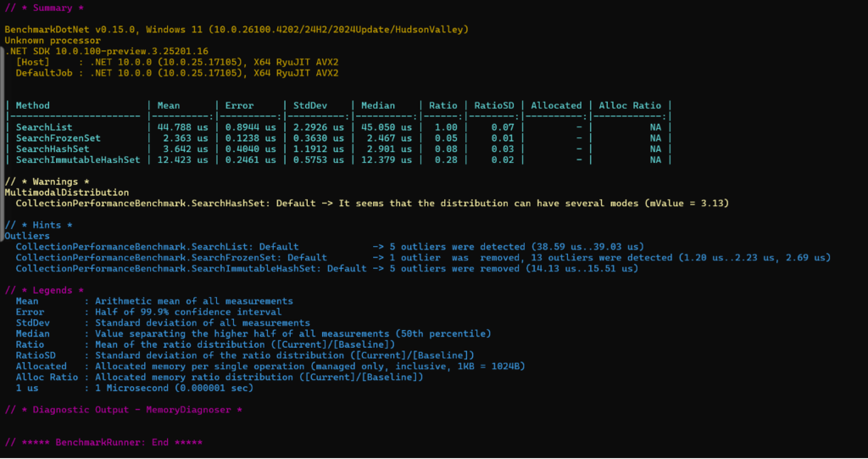The image size is (868, 459).
Task: Click the terminal's left-edge scrollbar
Action: tap(2, 144)
